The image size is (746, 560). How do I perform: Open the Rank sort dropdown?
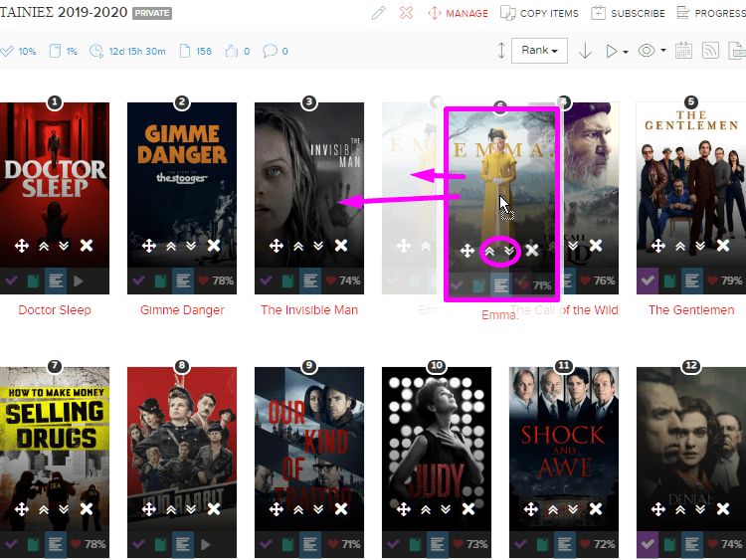[539, 51]
